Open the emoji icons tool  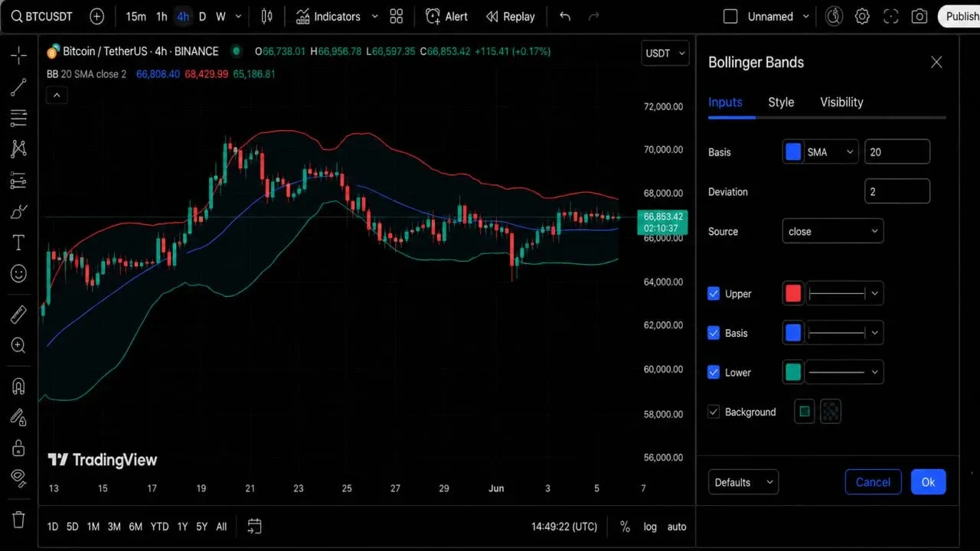click(18, 273)
